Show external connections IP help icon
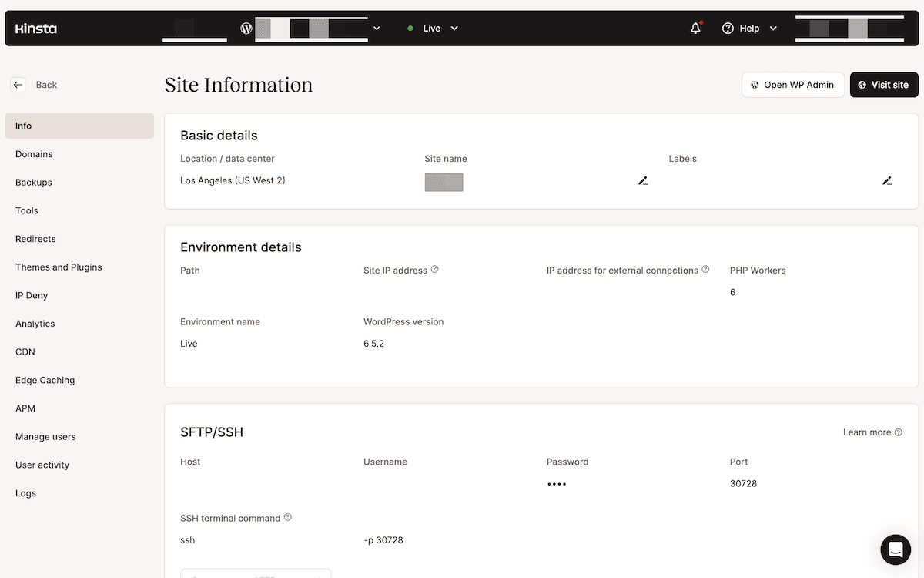924x578 pixels. coord(705,270)
